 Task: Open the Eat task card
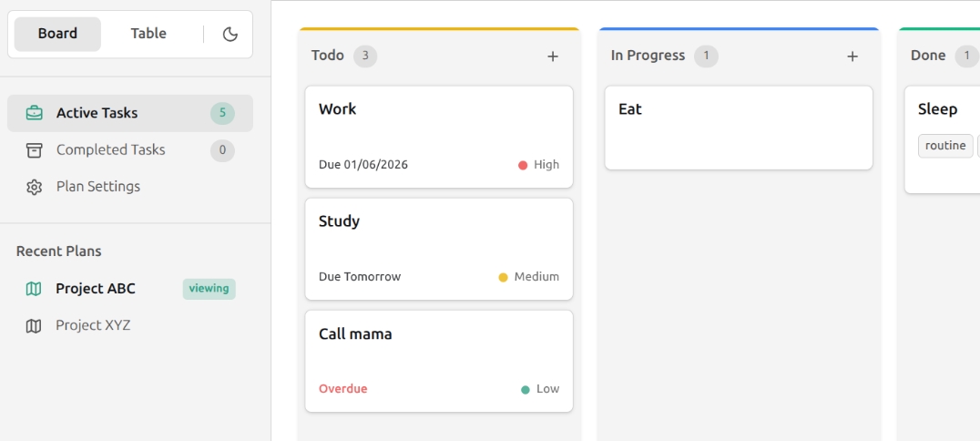click(x=739, y=128)
